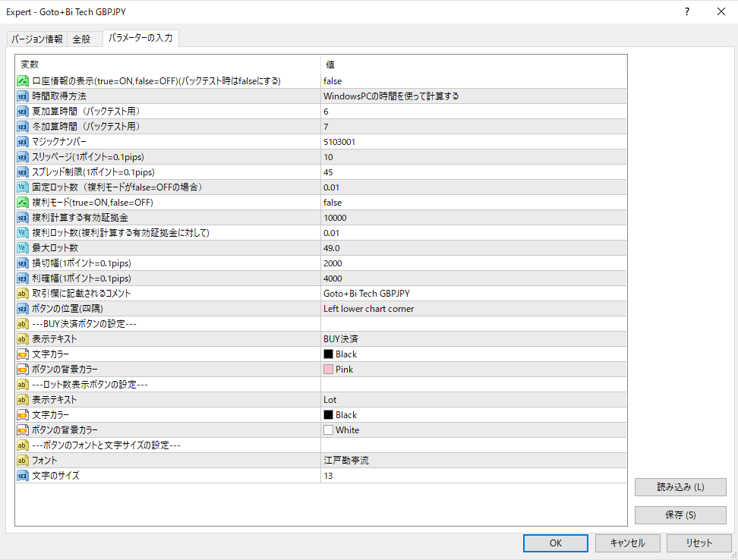The image size is (738, 560).
Task: Click the リセット button
Action: (x=699, y=543)
